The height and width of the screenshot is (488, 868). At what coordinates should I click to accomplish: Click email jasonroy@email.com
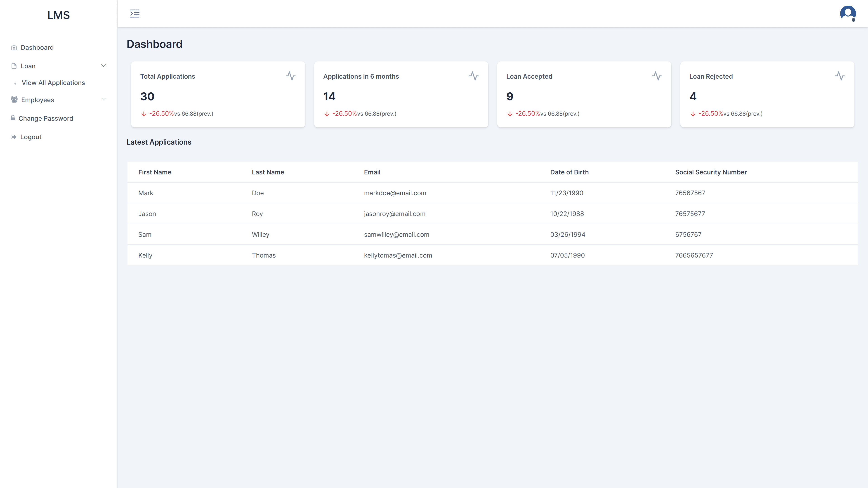pyautogui.click(x=395, y=214)
